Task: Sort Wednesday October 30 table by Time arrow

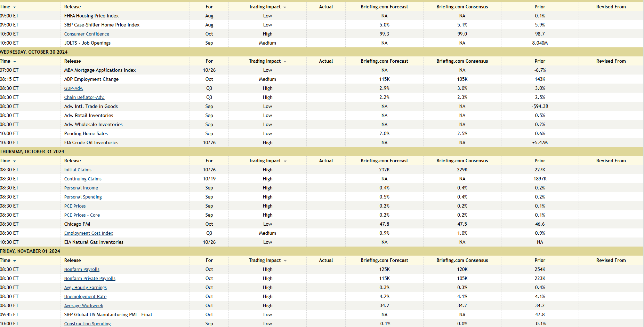Action: point(15,62)
